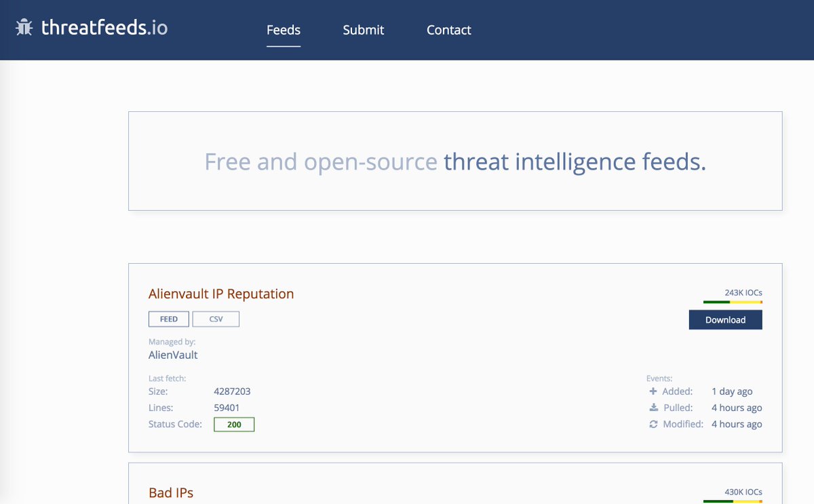The width and height of the screenshot is (814, 504).
Task: Click the 'threat intelligence feeds.' headline text
Action: [575, 162]
